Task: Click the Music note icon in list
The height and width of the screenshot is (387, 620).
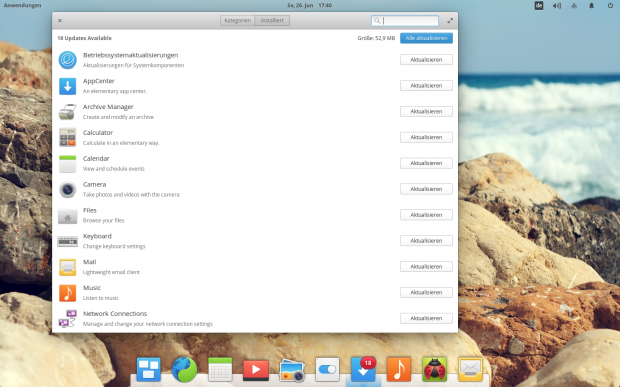Action: click(68, 293)
